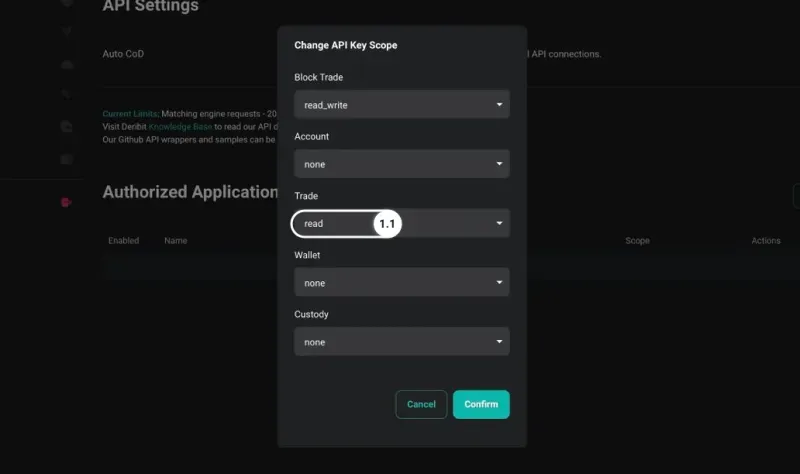Click the Change API Key Scope title
Screen dimensions: 800x474
345,45
